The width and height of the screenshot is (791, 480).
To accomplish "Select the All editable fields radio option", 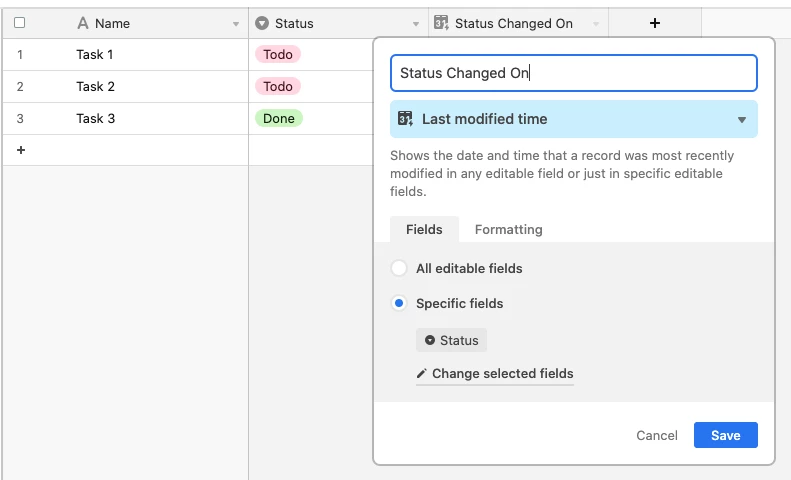I will point(399,268).
